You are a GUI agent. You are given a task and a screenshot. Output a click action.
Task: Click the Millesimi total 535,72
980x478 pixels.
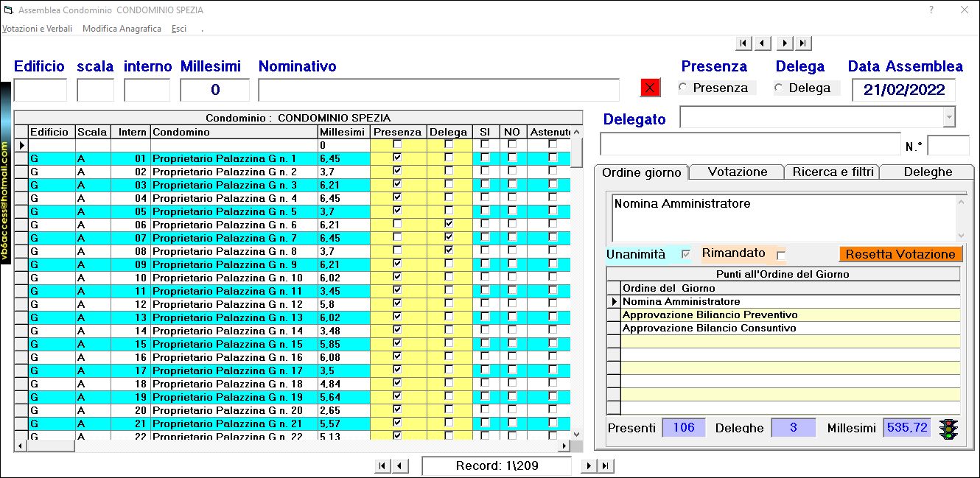click(907, 428)
